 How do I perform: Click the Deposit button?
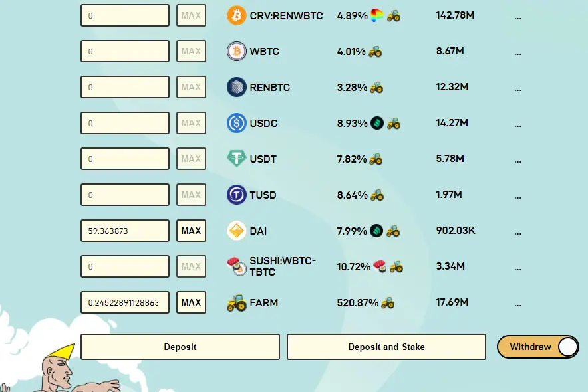click(x=180, y=347)
